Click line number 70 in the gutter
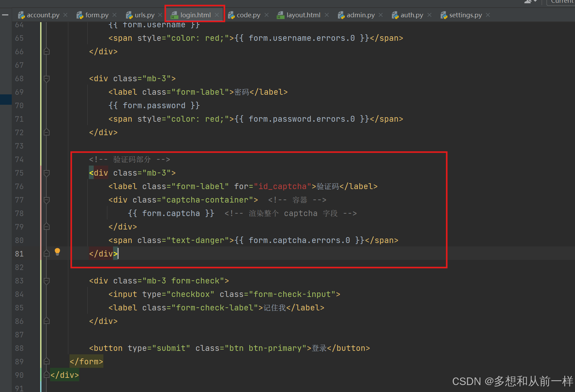The image size is (575, 392). pyautogui.click(x=19, y=105)
